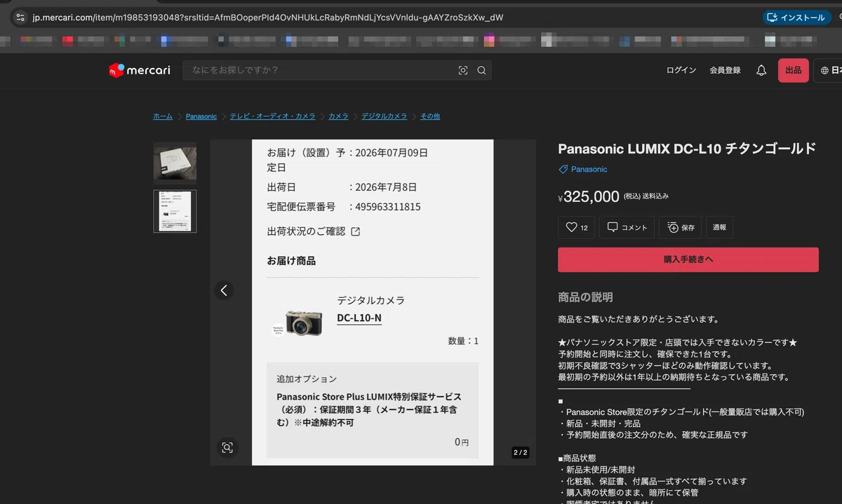Select the second receipt thumbnail

(175, 211)
